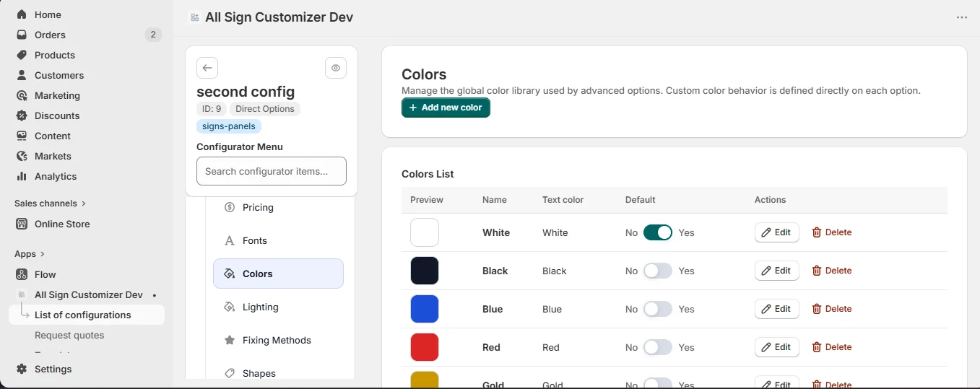Click the Fonts letter A icon

(230, 240)
